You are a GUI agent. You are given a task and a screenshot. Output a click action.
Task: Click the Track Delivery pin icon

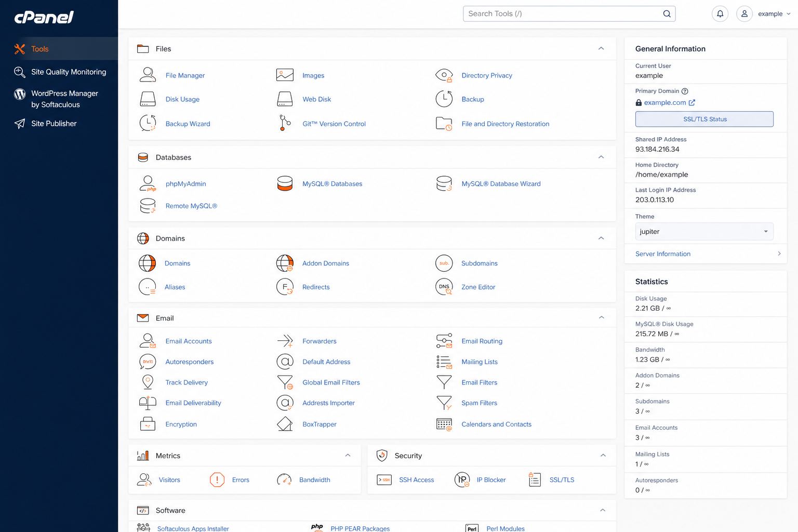148,382
